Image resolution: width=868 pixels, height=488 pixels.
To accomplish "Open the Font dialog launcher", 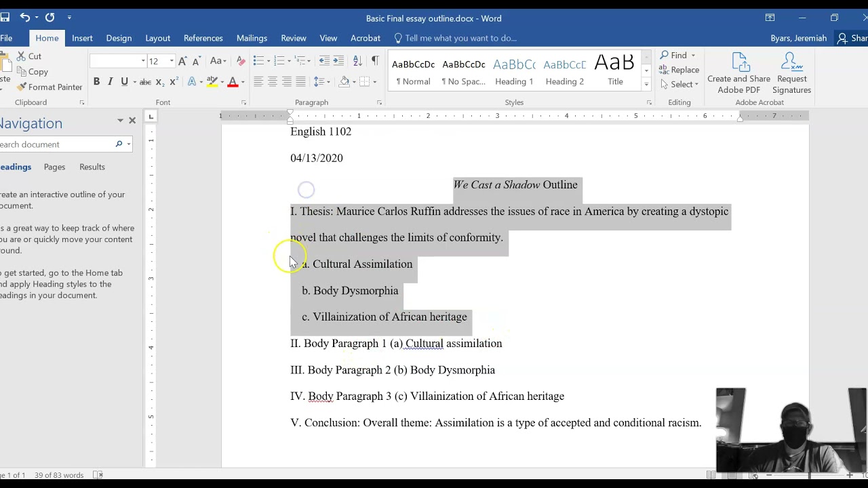I will click(x=243, y=102).
